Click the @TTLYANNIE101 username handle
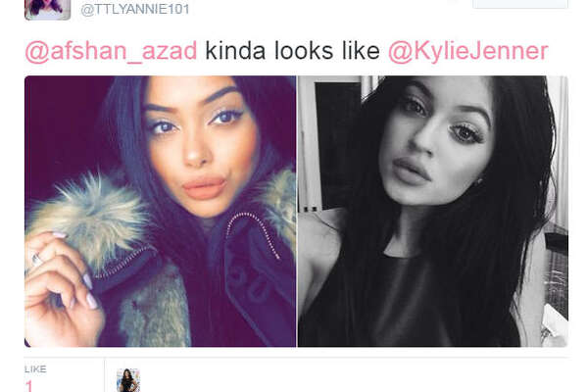Screen dimensions: 588x392 tap(135, 9)
